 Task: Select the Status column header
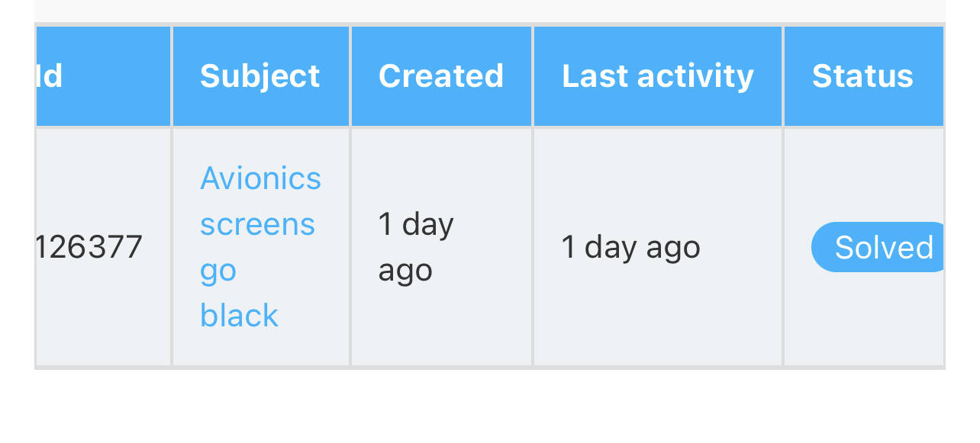coord(862,76)
